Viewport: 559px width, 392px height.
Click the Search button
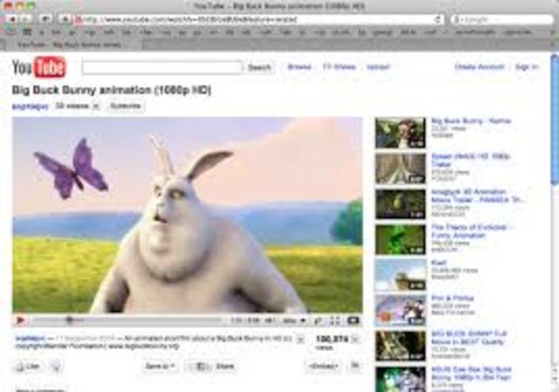(259, 67)
